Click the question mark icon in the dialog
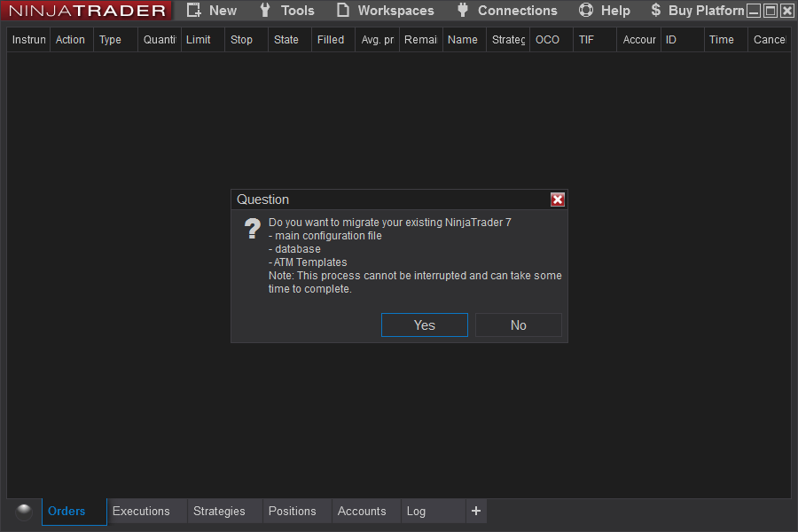This screenshot has width=798, height=532. click(x=252, y=229)
